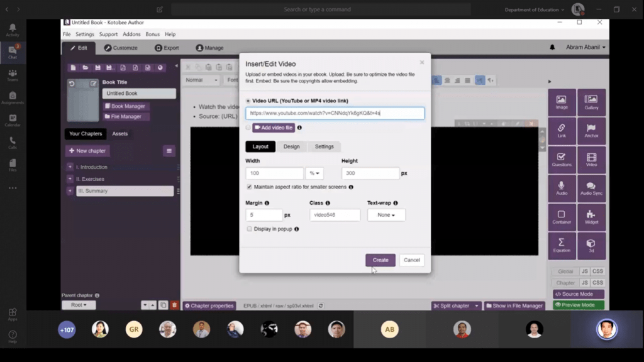Viewport: 644px width, 362px height.
Task: Open the Book Manager
Action: pos(125,106)
